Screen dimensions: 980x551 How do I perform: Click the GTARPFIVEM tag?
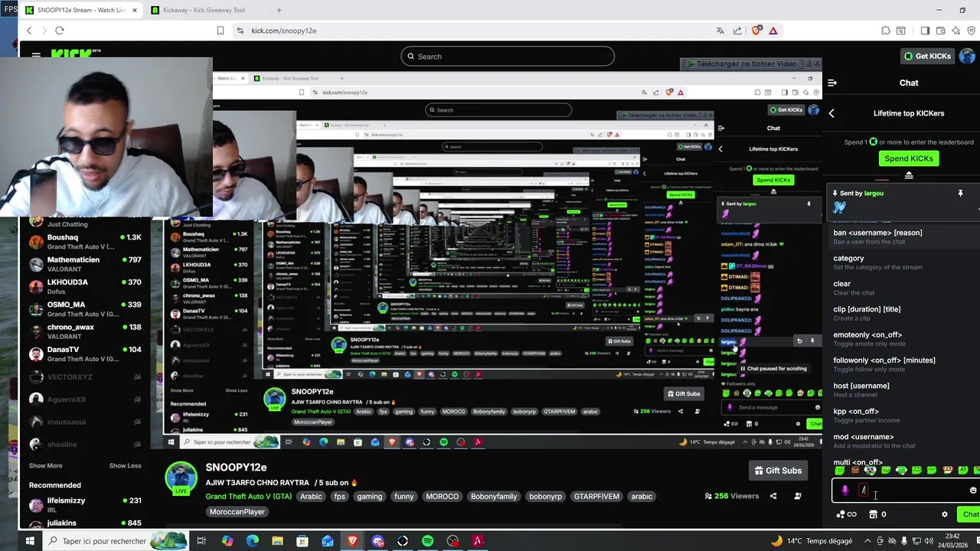click(596, 496)
